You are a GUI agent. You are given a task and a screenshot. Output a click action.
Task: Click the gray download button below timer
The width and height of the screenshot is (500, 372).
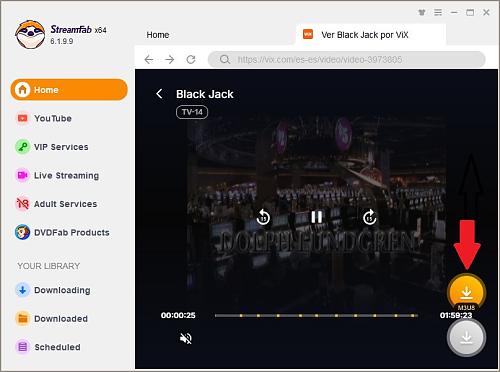pos(466,337)
